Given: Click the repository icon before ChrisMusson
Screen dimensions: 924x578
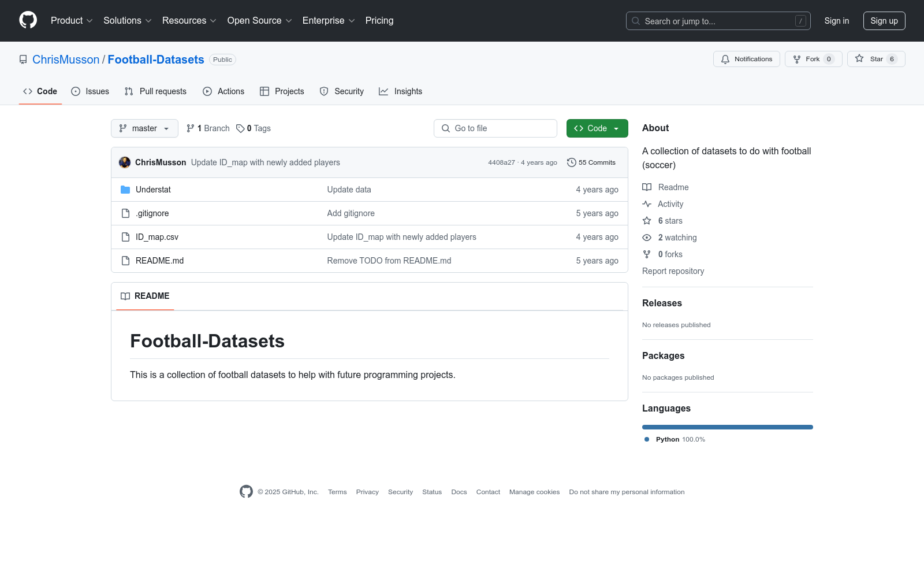Looking at the screenshot, I should tap(23, 60).
